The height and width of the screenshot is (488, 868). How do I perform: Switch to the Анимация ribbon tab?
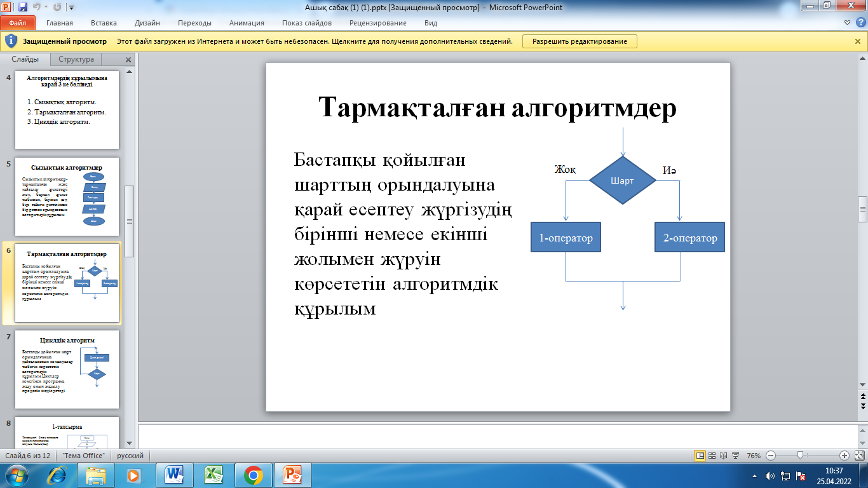pyautogui.click(x=246, y=23)
